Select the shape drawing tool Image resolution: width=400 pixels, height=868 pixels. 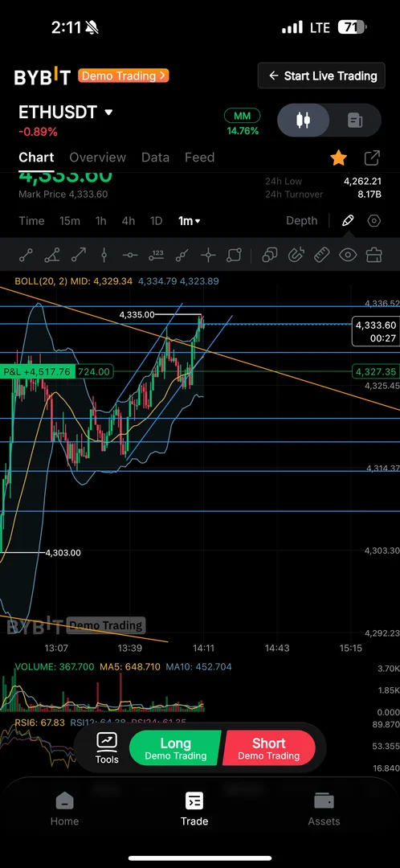pos(235,256)
